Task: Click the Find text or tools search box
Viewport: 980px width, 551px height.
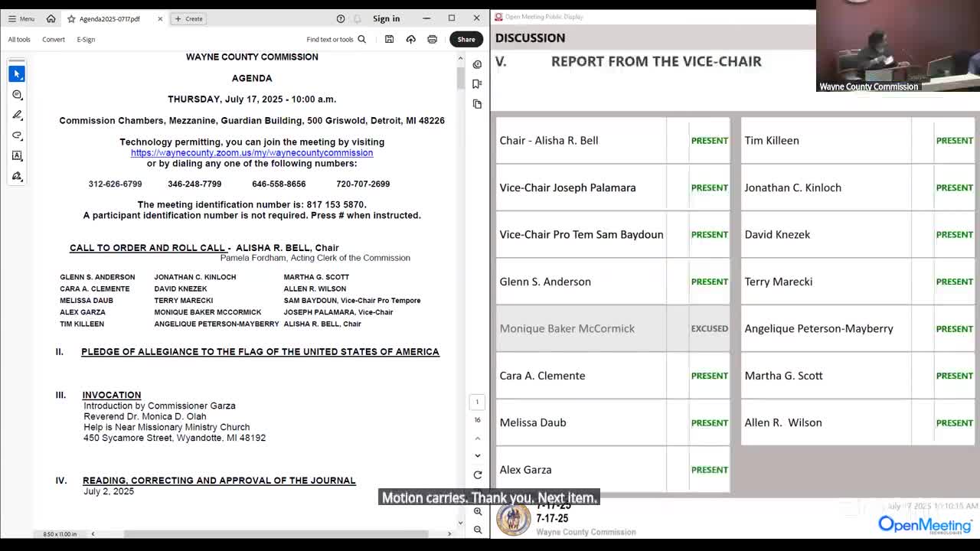Action: click(x=336, y=39)
